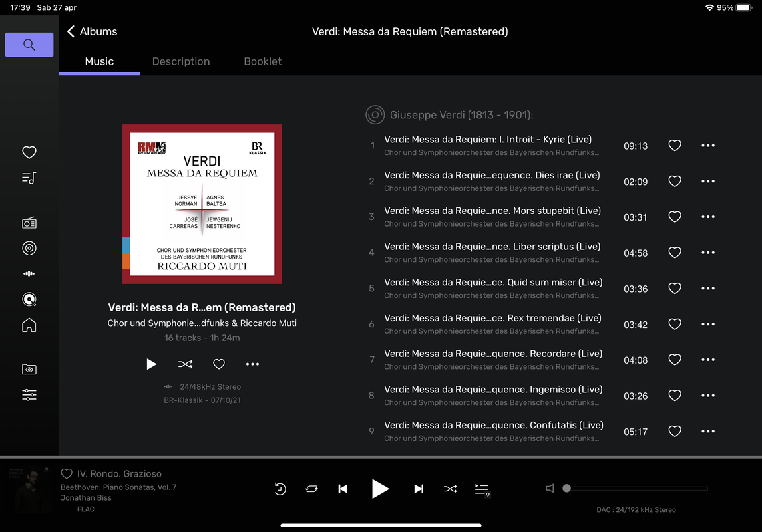Favorite the Liber scriptus track

675,253
